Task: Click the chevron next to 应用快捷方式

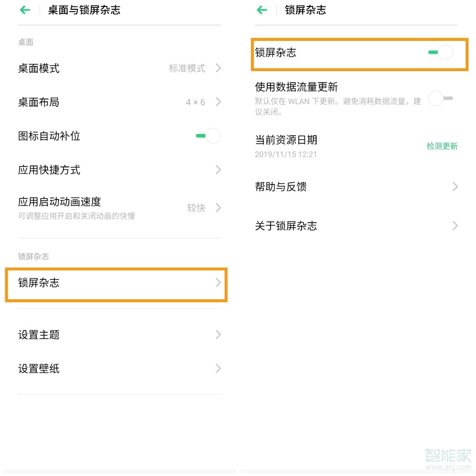Action: point(218,170)
